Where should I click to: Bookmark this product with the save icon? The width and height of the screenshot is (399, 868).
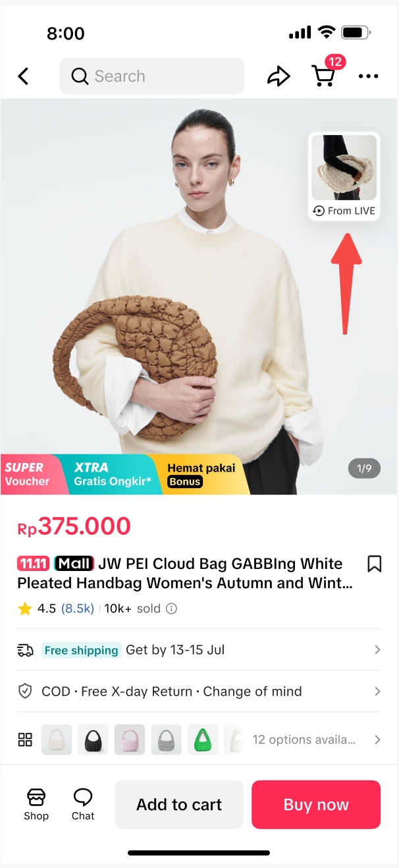point(375,564)
